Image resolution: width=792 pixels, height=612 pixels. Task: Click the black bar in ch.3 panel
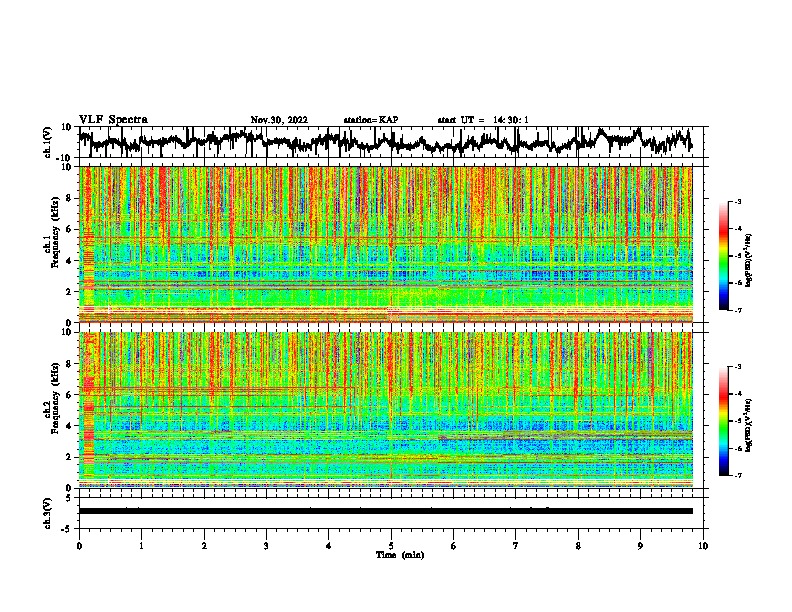pos(386,511)
